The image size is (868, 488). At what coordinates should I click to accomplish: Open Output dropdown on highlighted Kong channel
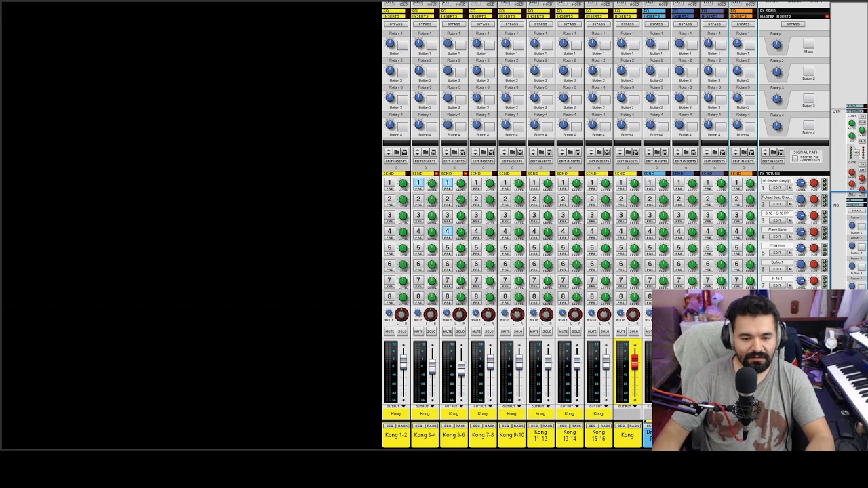point(627,407)
